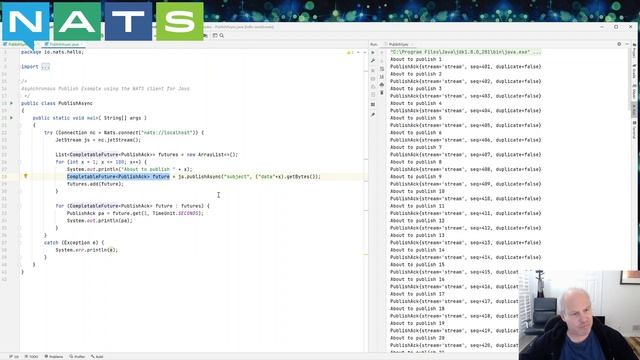The image size is (640, 360).
Task: Click the highlighted CompletableFuture<PublishAck> future text
Action: pyautogui.click(x=118, y=176)
